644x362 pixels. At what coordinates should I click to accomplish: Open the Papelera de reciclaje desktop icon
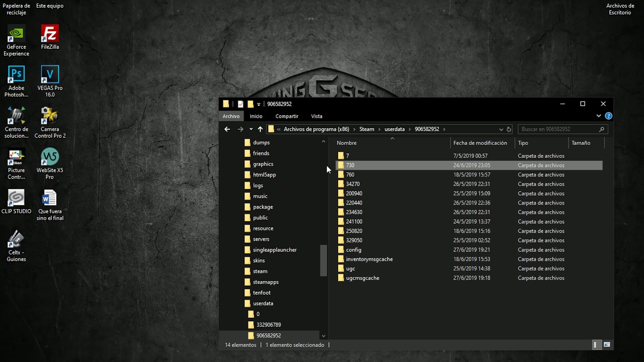17,9
